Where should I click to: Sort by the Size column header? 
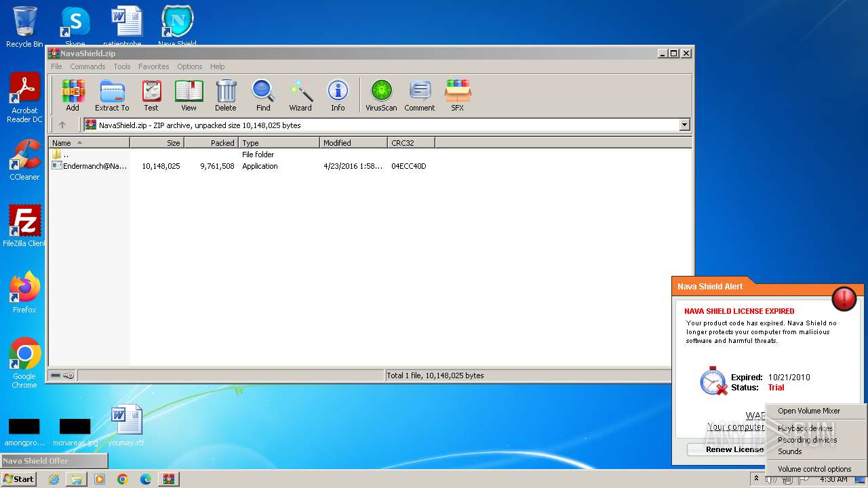click(x=157, y=143)
